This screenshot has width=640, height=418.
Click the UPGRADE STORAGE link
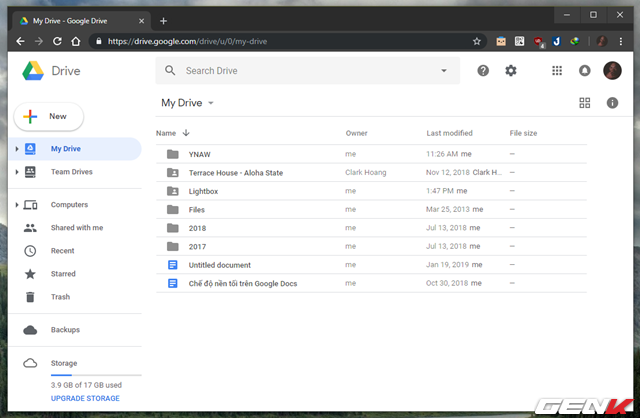(85, 398)
